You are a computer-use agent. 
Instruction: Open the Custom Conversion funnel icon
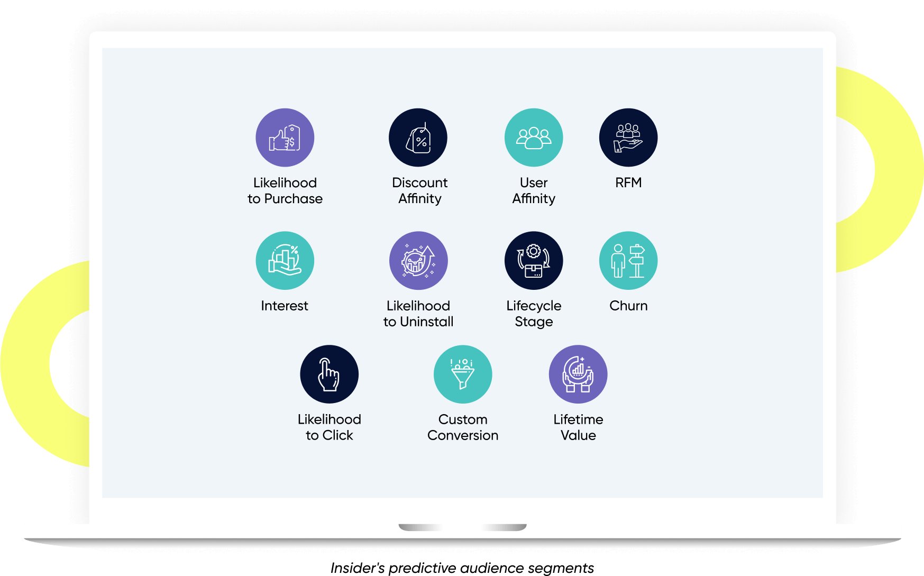[x=463, y=374]
